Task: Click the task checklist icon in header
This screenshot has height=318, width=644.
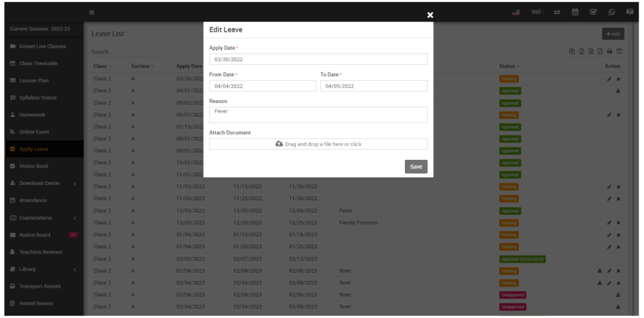Action: pos(593,12)
